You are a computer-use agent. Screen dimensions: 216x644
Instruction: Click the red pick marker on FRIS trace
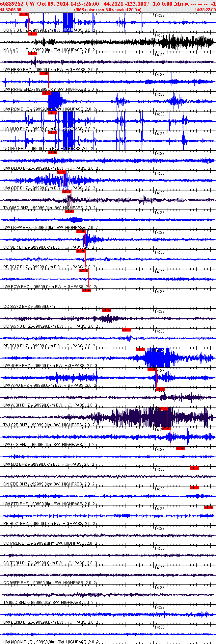pos(24,14)
